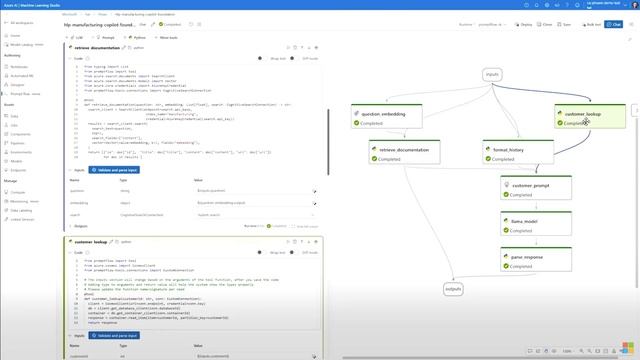
Task: Click Deploy in the flow toolbar
Action: coord(523,24)
